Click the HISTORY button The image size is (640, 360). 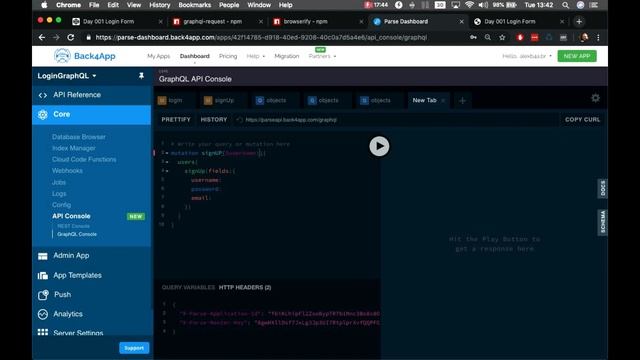point(214,120)
